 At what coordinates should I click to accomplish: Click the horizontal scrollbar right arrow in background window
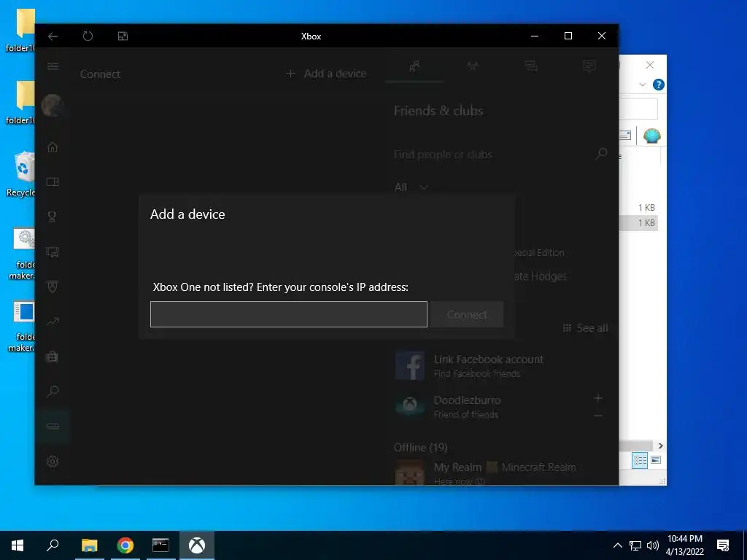tap(660, 446)
